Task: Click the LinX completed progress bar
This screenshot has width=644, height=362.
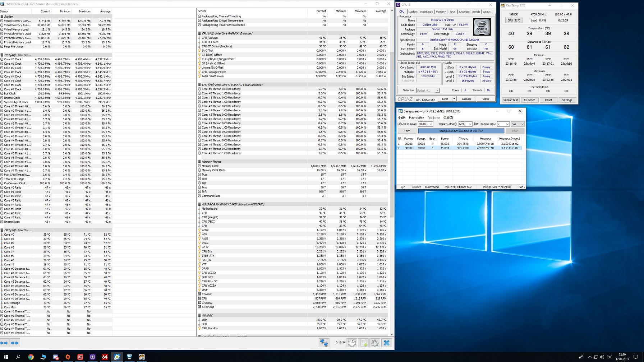Action: 461,131
